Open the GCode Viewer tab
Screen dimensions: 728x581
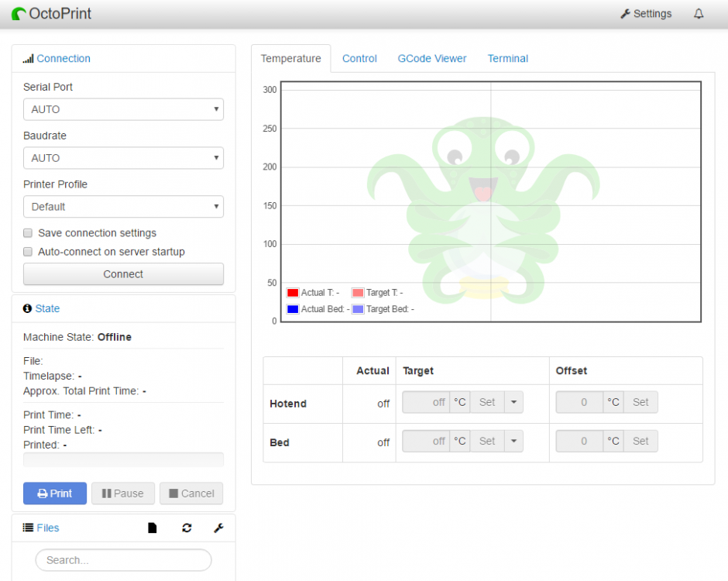coord(432,59)
